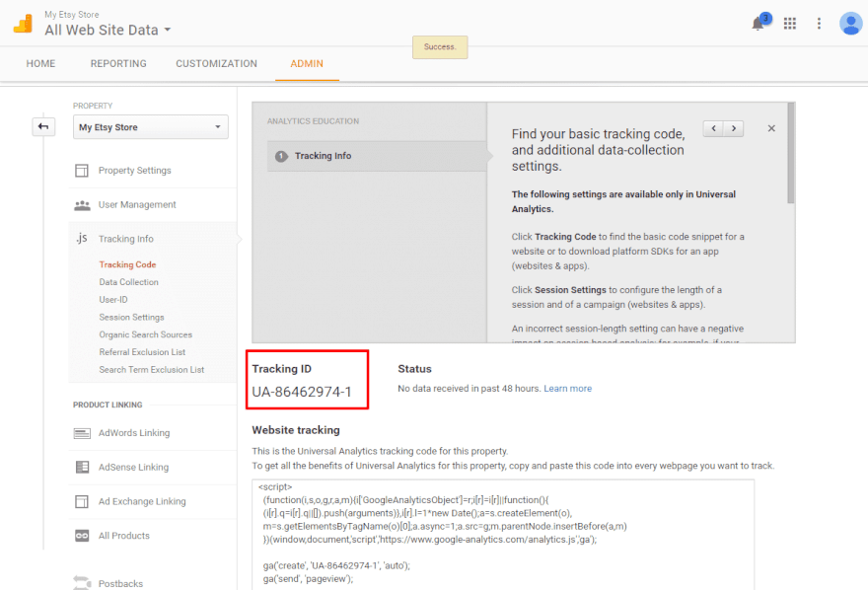Click the Google Analytics logo icon
868x590 pixels.
point(22,24)
